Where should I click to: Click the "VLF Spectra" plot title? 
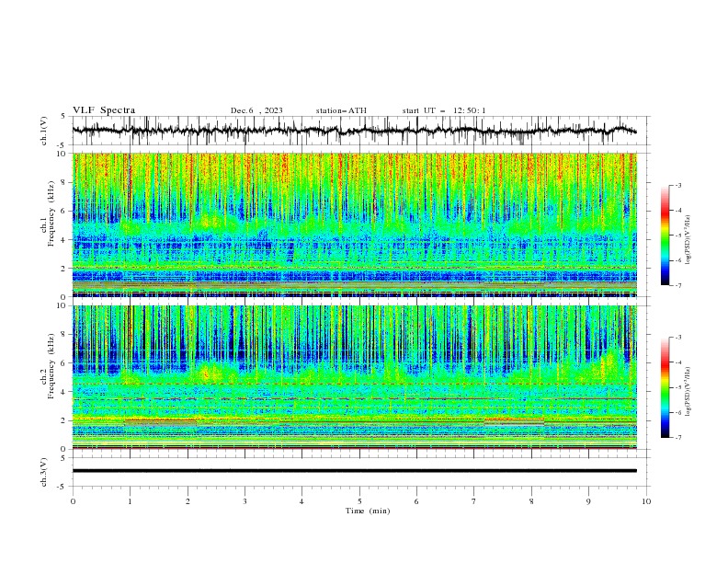[x=104, y=110]
